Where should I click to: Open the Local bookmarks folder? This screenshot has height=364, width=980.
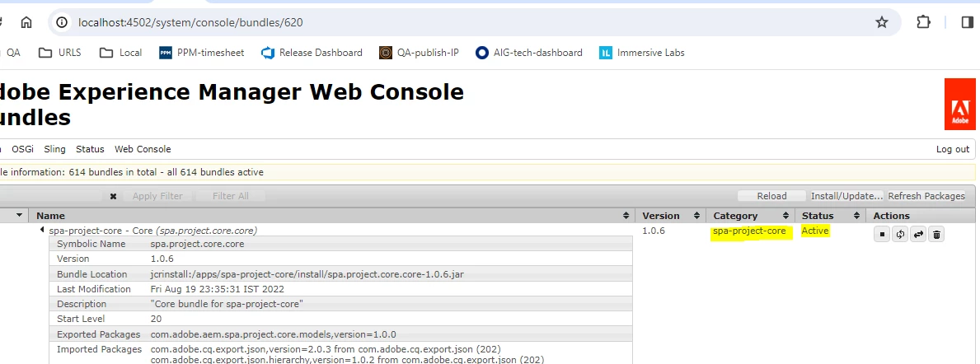point(120,53)
